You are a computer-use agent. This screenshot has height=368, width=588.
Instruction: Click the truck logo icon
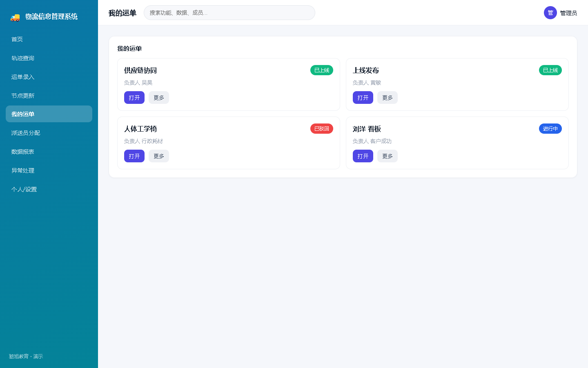(x=15, y=17)
